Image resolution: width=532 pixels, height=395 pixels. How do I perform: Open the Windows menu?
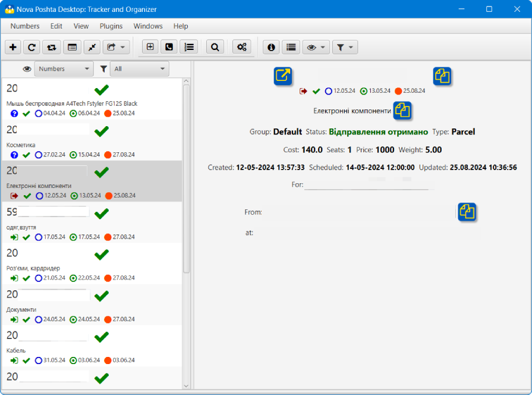[x=148, y=26]
